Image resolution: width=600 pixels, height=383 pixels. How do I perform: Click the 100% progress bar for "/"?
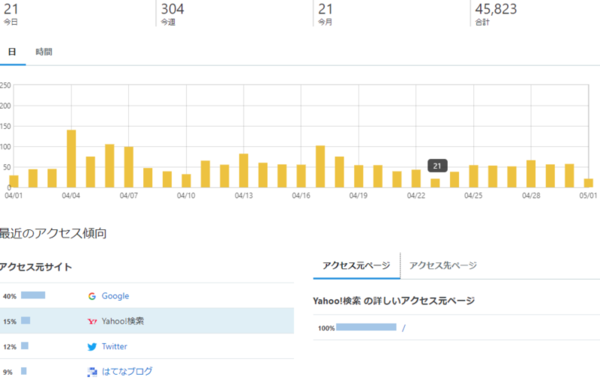tap(366, 327)
